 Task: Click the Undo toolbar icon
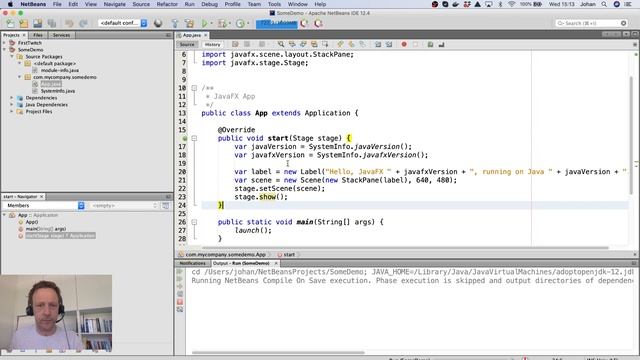69,23
